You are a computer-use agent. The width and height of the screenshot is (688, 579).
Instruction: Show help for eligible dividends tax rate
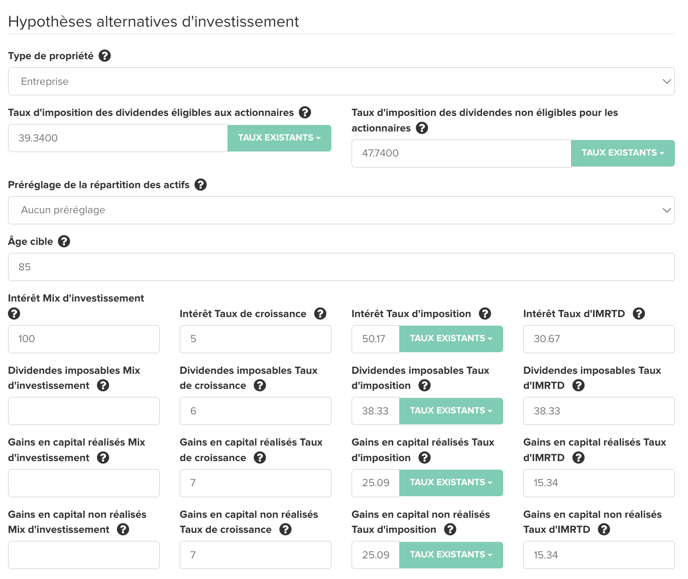click(305, 112)
